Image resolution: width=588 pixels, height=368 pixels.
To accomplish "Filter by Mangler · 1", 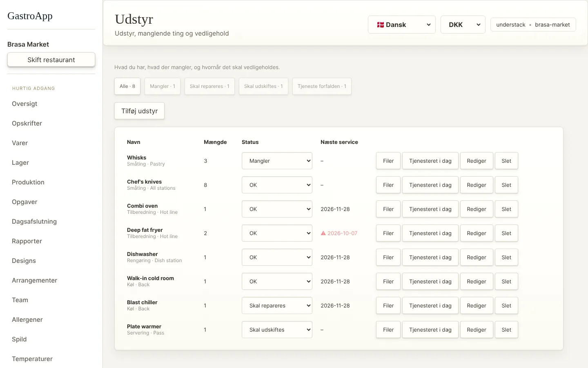I will [x=163, y=86].
